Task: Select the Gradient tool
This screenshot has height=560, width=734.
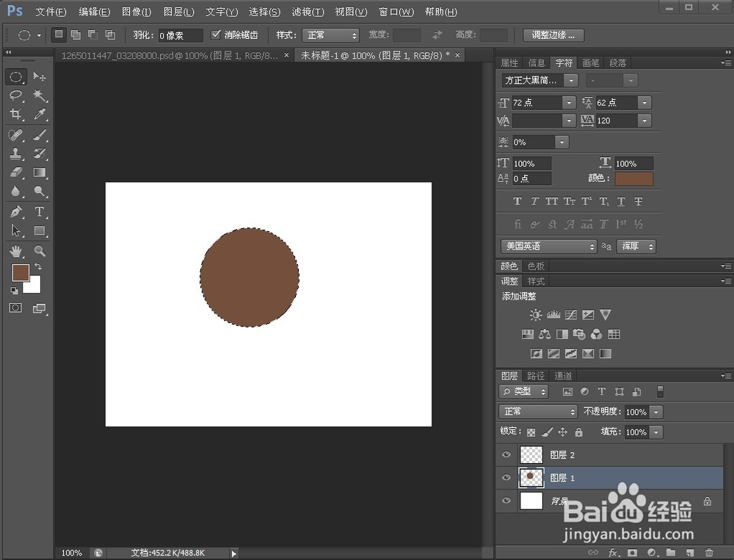Action: click(x=40, y=172)
